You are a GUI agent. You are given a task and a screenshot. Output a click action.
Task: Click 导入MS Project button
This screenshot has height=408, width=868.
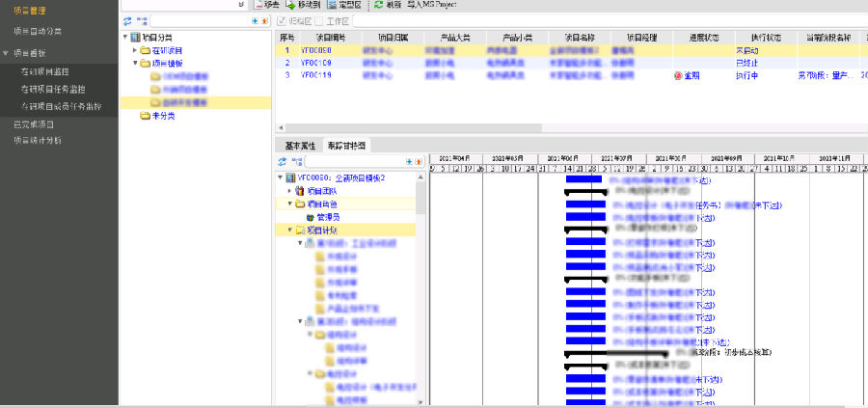click(x=433, y=5)
